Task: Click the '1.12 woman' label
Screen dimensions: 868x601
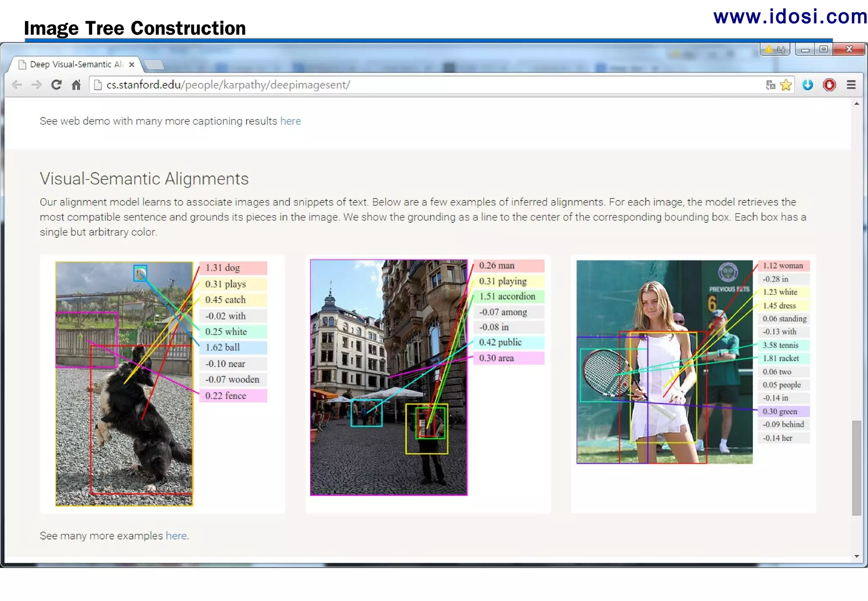Action: (784, 266)
